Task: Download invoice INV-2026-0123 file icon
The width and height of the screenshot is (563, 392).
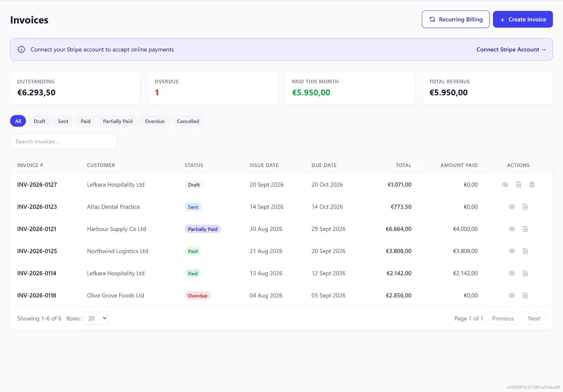Action: 525,207
